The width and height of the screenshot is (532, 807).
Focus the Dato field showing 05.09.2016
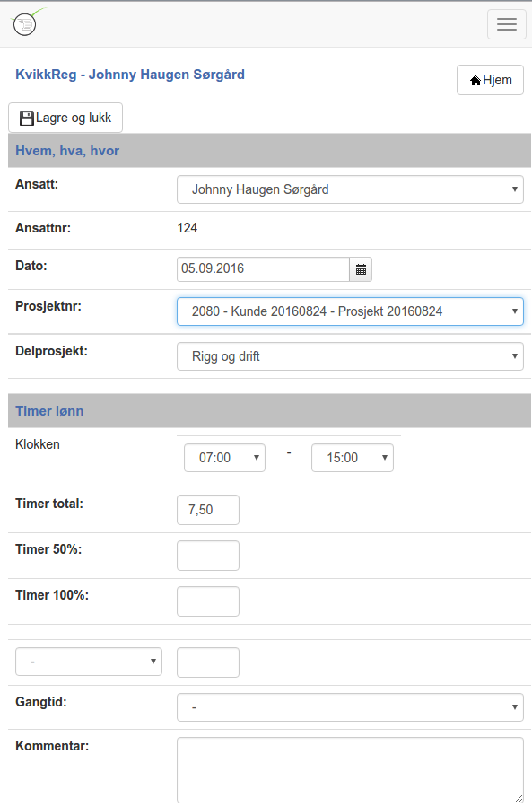tap(263, 269)
